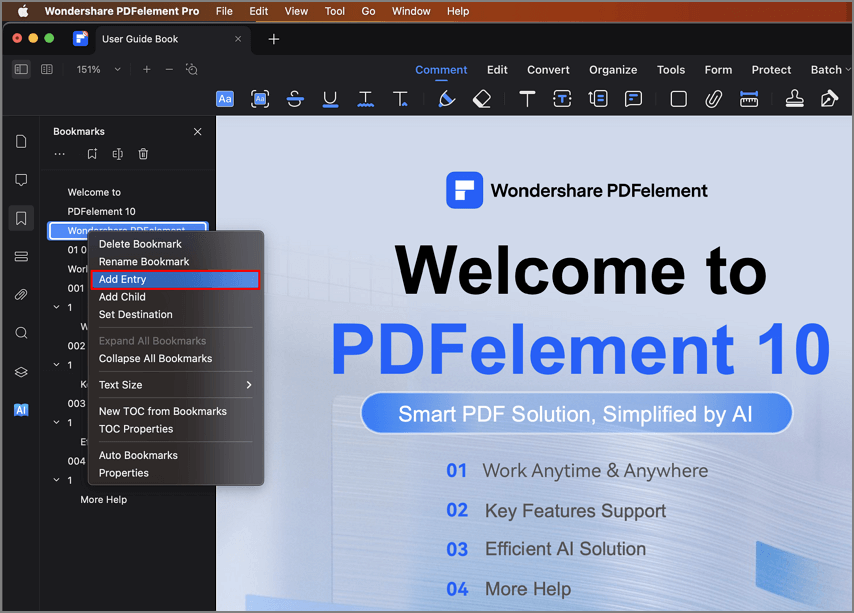Open the Search panel in sidebar
The height and width of the screenshot is (613, 854).
click(21, 333)
